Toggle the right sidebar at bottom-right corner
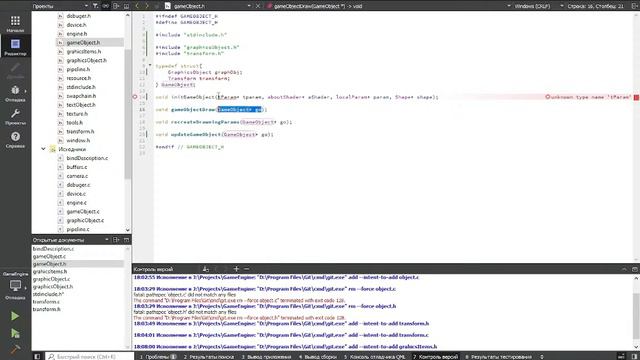 635,356
